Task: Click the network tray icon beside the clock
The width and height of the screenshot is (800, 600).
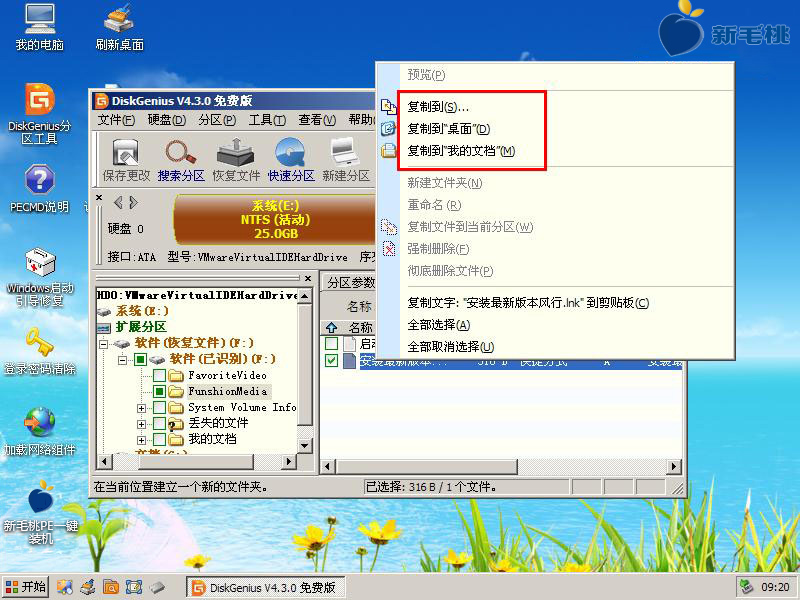Action: (x=746, y=587)
